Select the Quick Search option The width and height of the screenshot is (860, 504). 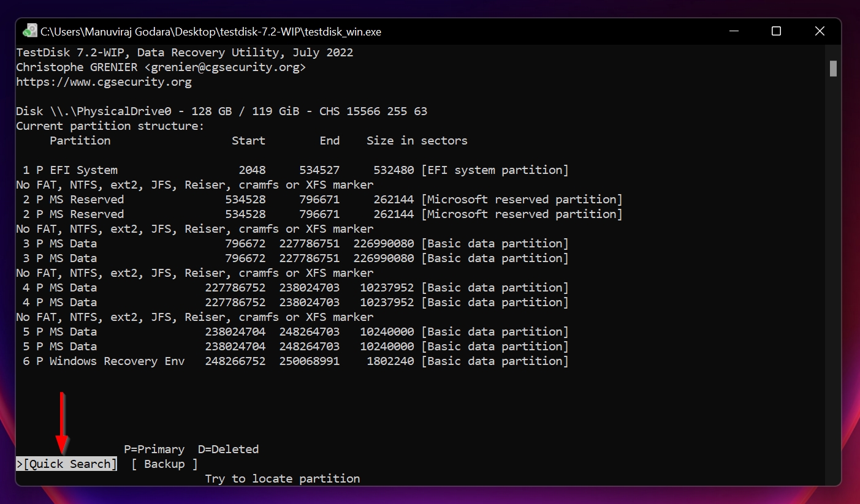point(66,464)
